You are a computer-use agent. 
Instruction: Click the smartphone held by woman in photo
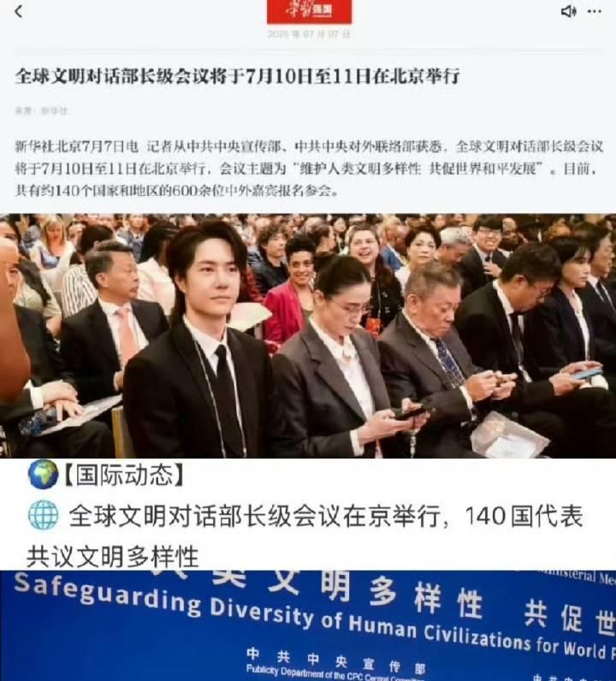click(x=412, y=411)
